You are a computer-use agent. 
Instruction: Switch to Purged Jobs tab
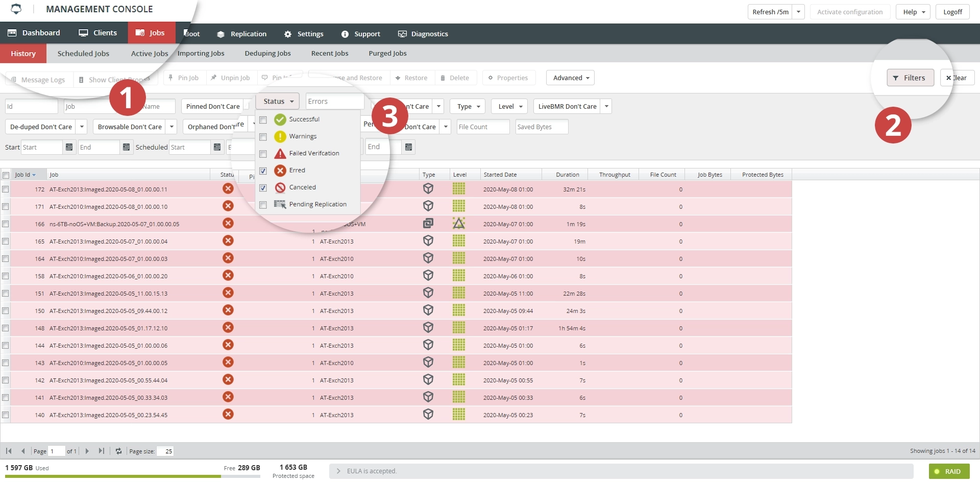[x=387, y=53]
